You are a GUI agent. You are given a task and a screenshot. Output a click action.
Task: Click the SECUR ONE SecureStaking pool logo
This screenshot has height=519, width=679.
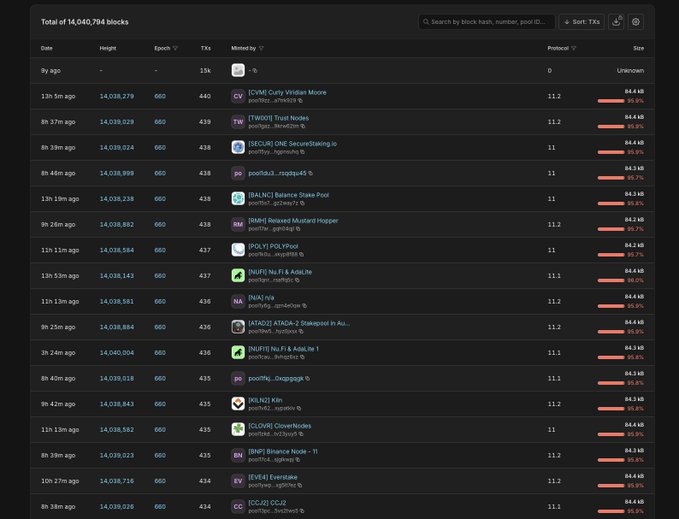coord(238,147)
